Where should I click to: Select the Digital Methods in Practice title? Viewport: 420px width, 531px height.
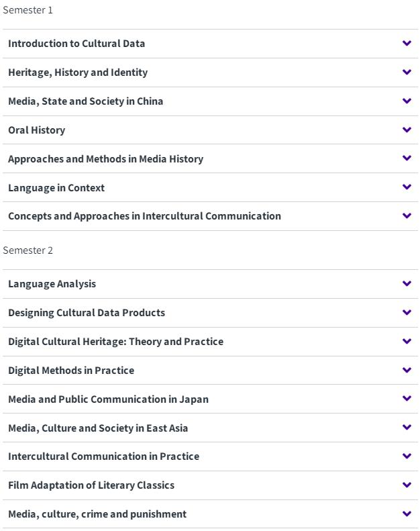[x=71, y=371]
